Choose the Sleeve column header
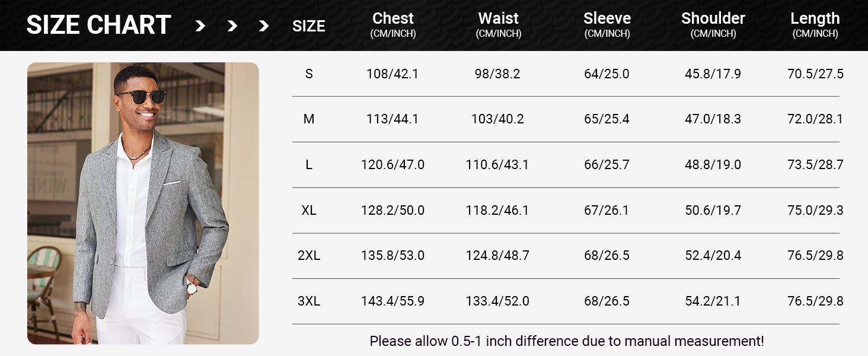The height and width of the screenshot is (356, 868). pyautogui.click(x=607, y=25)
